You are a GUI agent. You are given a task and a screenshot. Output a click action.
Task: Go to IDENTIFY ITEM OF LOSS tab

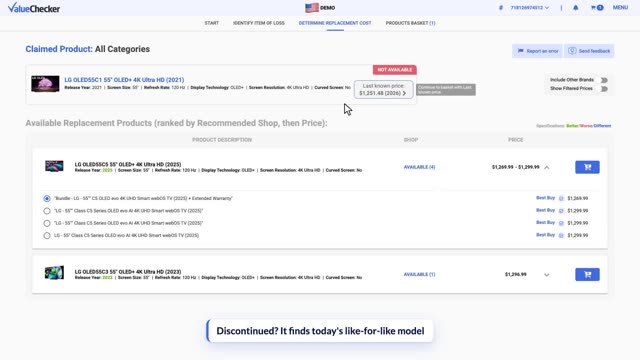tap(259, 23)
